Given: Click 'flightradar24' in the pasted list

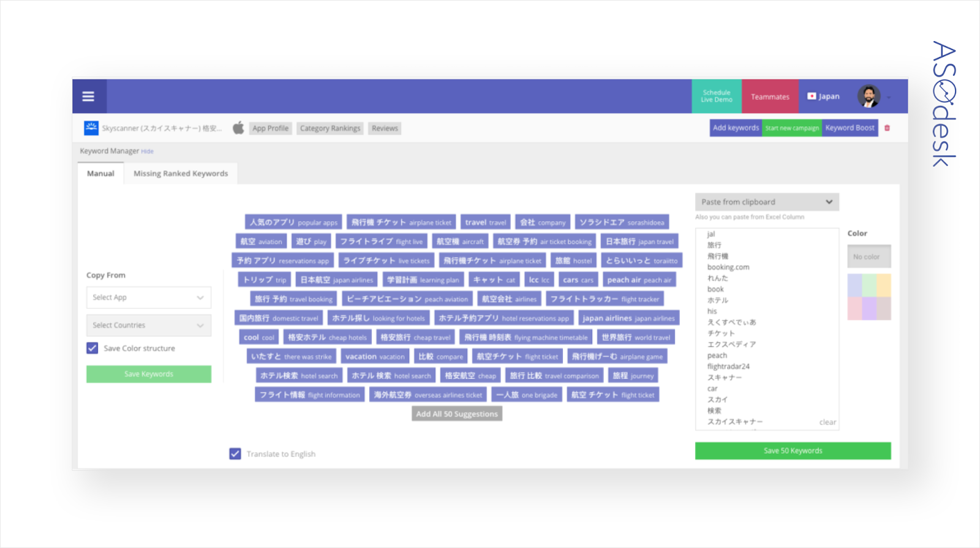Looking at the screenshot, I should coord(728,366).
